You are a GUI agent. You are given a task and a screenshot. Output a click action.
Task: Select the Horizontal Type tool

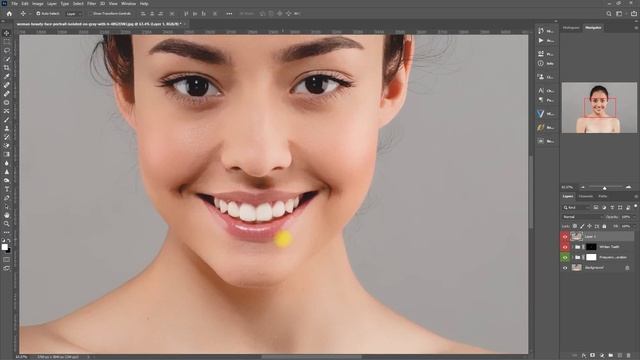click(7, 189)
